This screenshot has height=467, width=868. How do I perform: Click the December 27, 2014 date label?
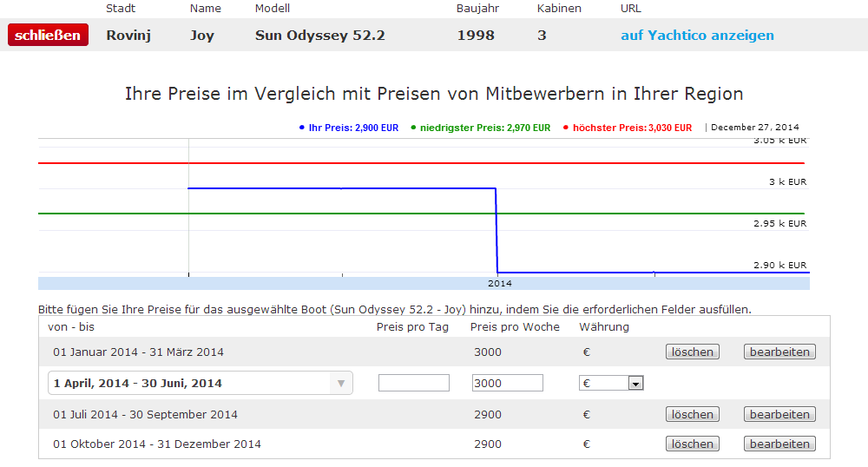click(754, 128)
